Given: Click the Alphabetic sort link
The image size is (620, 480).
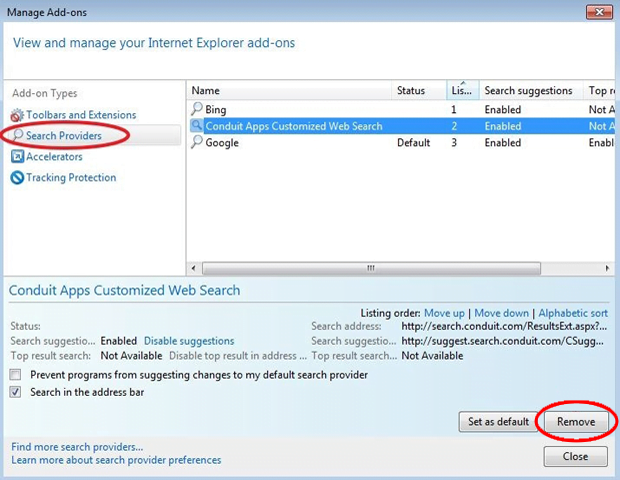Looking at the screenshot, I should tap(573, 313).
